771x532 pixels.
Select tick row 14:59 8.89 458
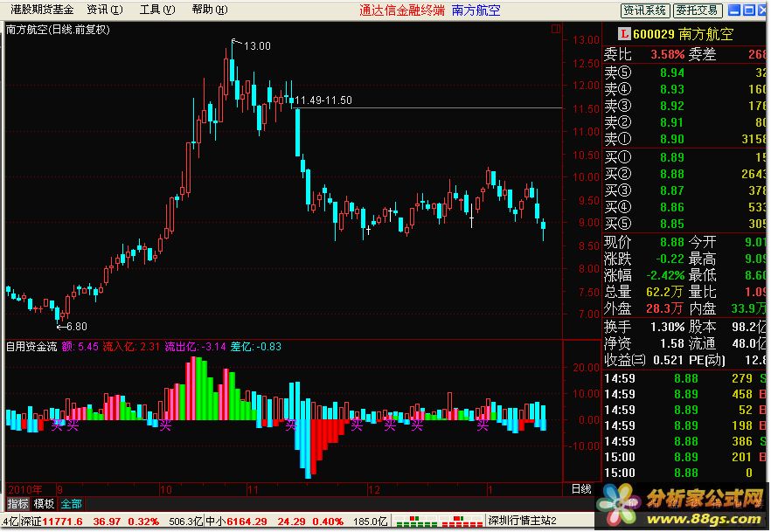(684, 395)
